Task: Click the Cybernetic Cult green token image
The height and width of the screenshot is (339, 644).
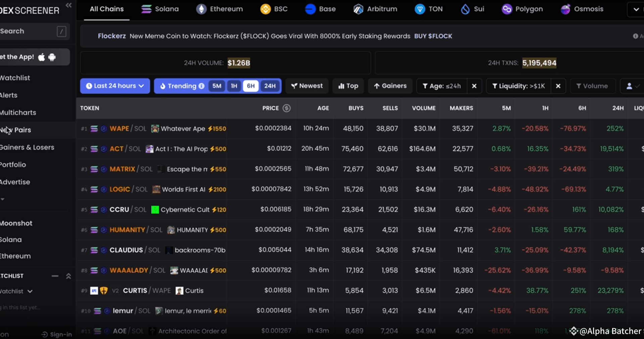Action: tap(155, 210)
